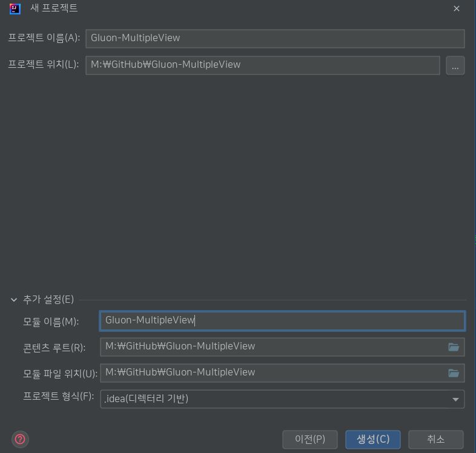Browse folder for content root field
This screenshot has height=453, width=476.
click(454, 347)
